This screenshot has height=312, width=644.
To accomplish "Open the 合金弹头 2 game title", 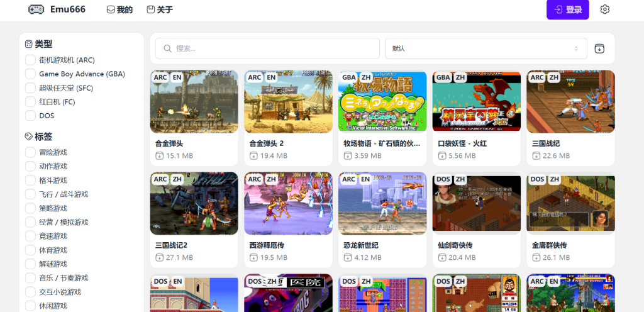I will (x=267, y=143).
